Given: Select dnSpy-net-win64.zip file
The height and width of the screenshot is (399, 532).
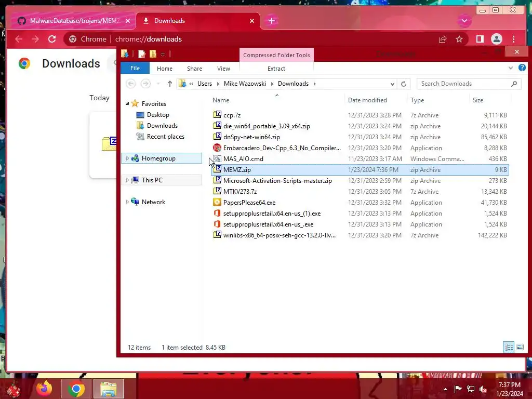Looking at the screenshot, I should (251, 137).
